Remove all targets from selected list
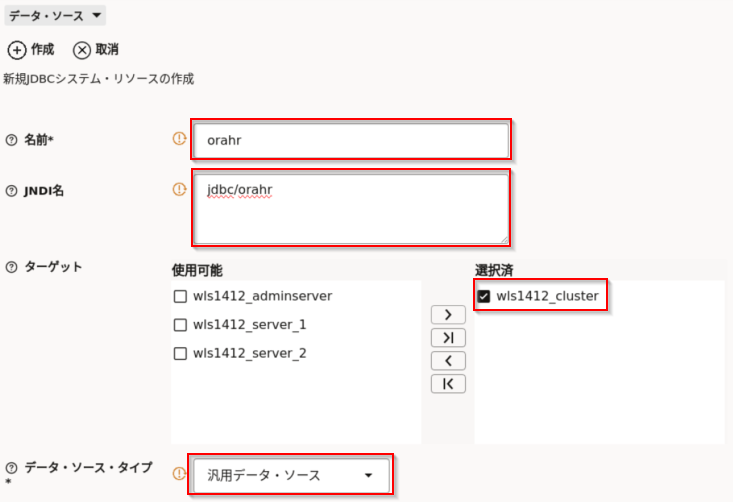 [448, 384]
